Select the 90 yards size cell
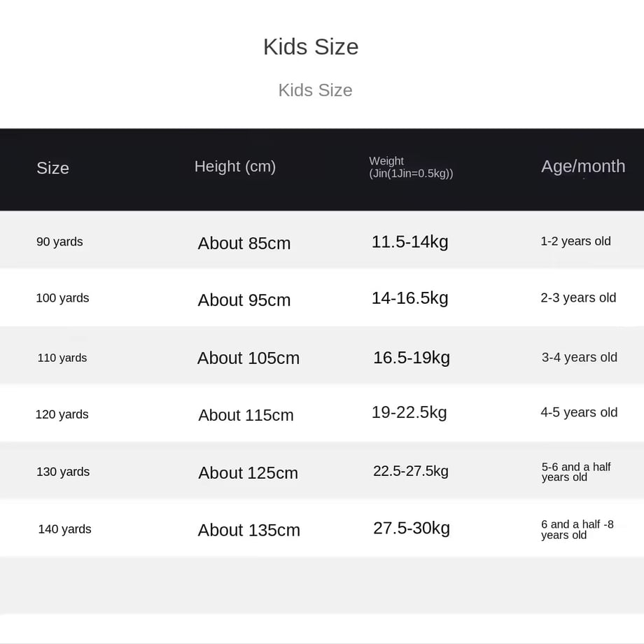The image size is (644, 644). (59, 242)
